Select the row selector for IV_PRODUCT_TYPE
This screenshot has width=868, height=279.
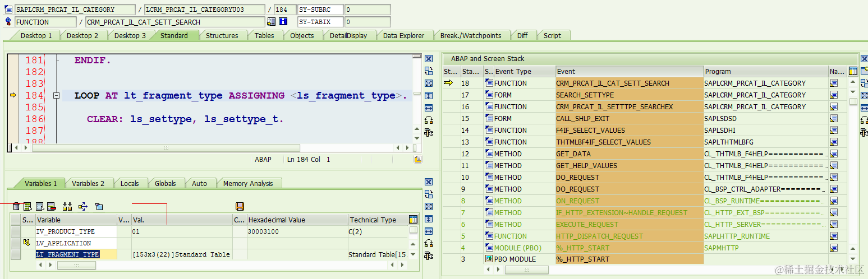coord(16,231)
